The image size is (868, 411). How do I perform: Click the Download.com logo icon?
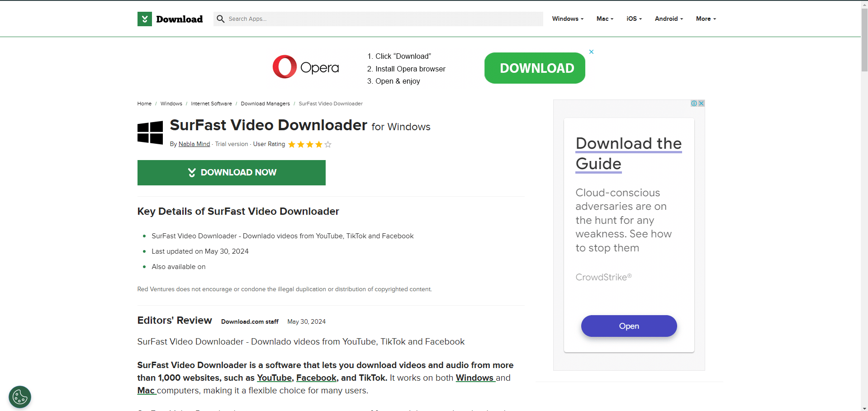tap(144, 19)
